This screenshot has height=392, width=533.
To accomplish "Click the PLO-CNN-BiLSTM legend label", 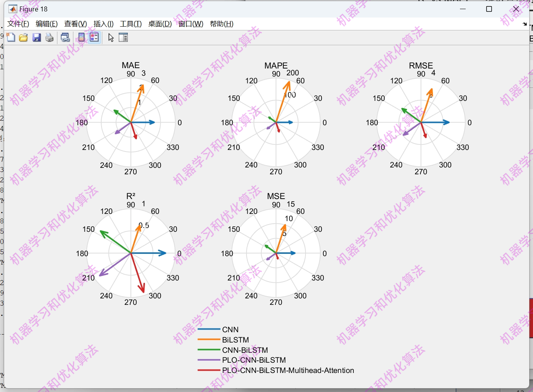I will (x=254, y=360).
